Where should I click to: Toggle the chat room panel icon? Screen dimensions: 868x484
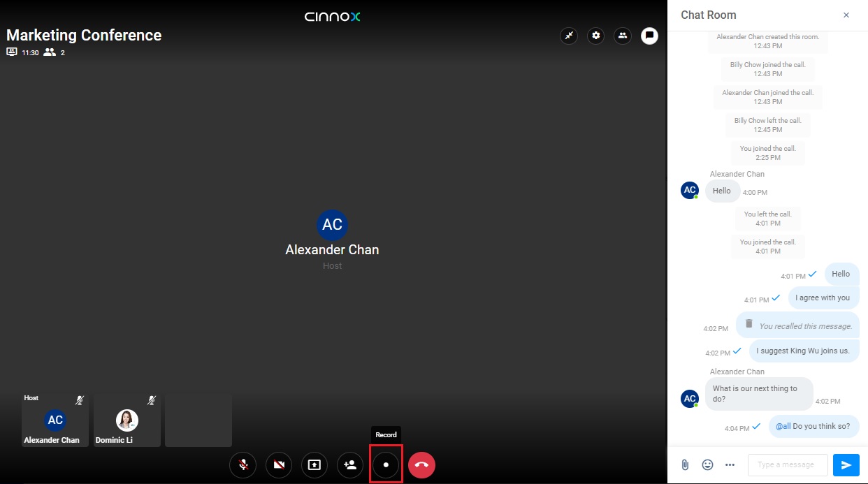point(649,36)
